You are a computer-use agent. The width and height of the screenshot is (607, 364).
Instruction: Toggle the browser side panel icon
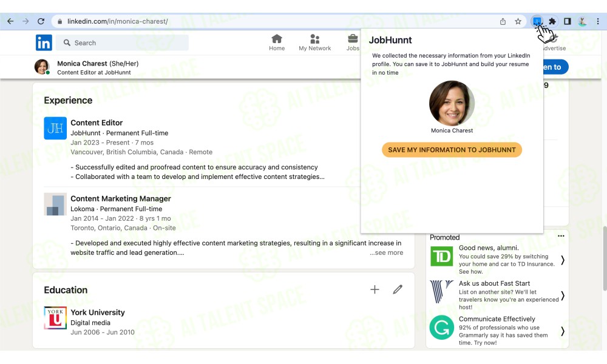(567, 21)
